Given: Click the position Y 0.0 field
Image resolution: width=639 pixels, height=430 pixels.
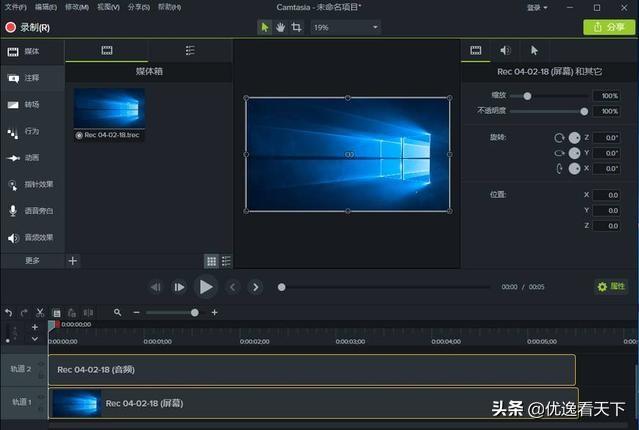Looking at the screenshot, I should point(606,211).
